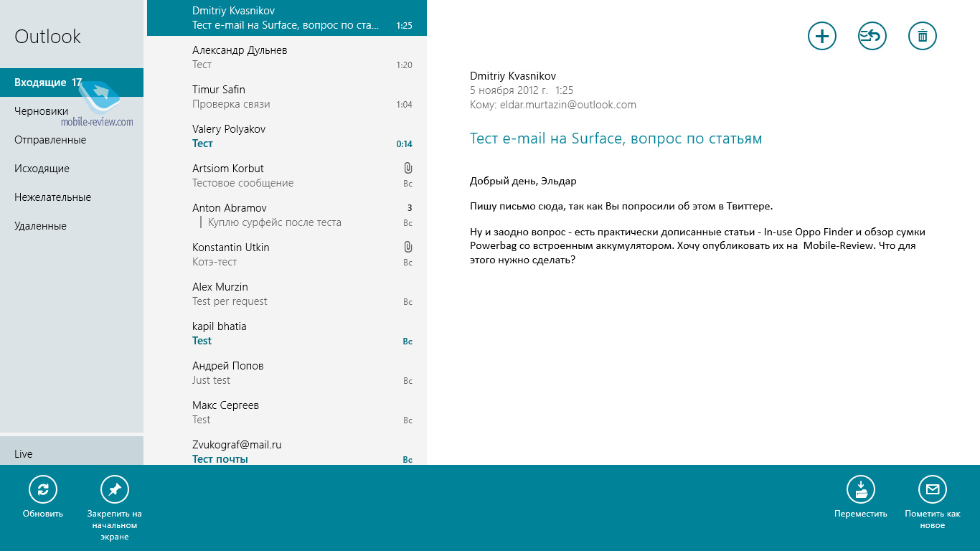Select email from Dmitriy Kvasnikov in list

287,18
